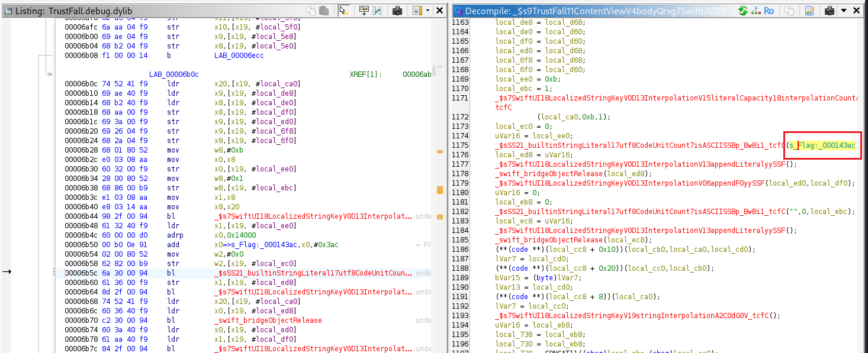This screenshot has width=868, height=353.
Task: Click the Listing vertical scrollbar thumb
Action: coord(434,71)
